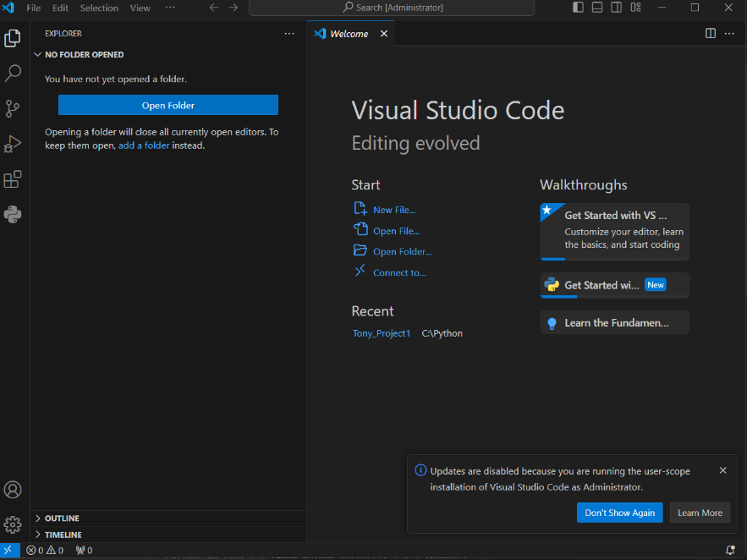Split the editor to the right

click(x=711, y=33)
